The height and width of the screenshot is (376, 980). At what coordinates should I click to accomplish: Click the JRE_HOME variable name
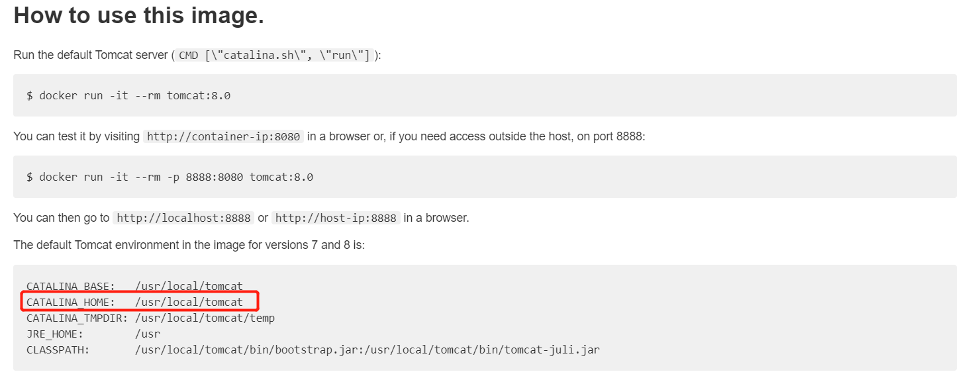(x=54, y=334)
